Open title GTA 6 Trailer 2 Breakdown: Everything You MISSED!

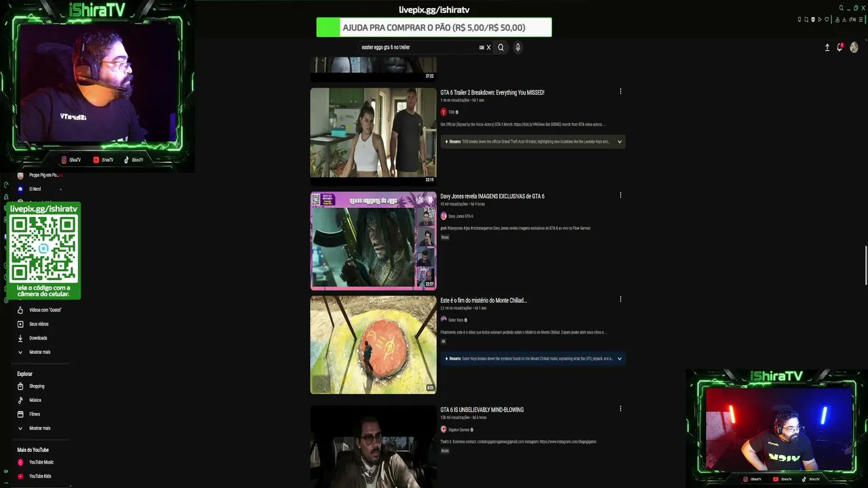click(x=492, y=92)
